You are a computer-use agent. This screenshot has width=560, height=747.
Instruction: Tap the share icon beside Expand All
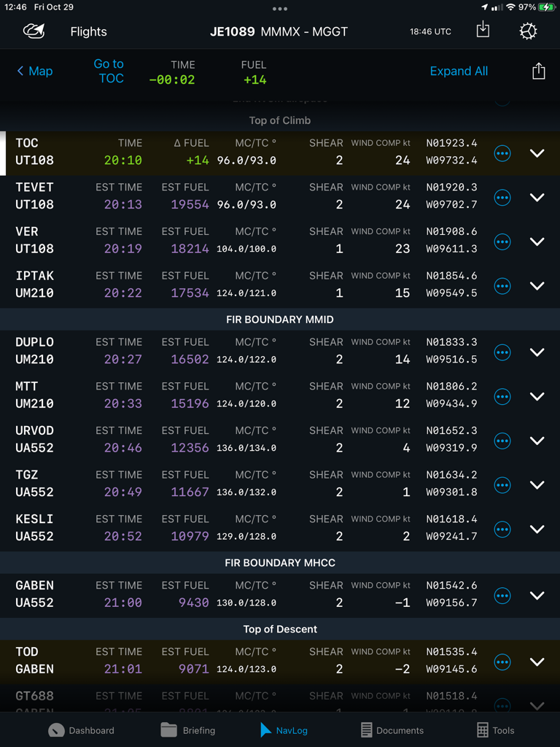point(538,71)
